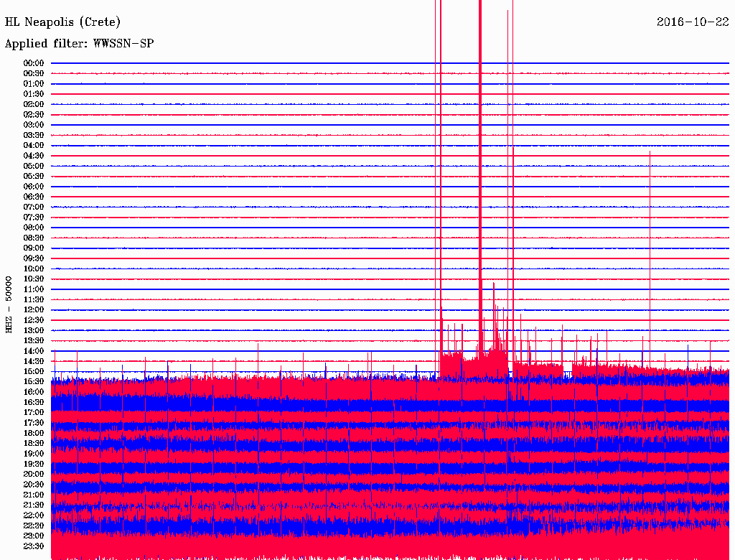Click the 12:00 time label
The image size is (735, 560).
(x=34, y=309)
